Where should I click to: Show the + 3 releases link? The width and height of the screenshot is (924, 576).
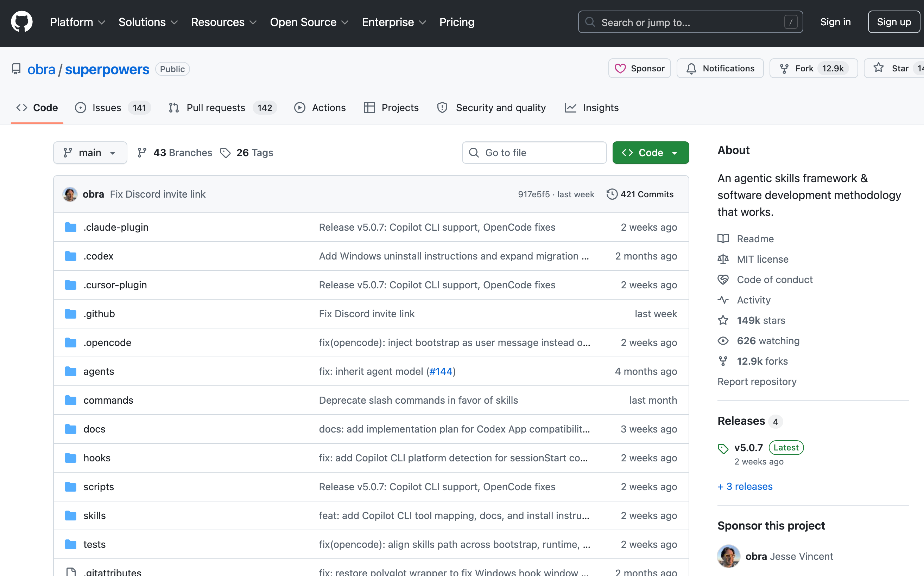745,486
